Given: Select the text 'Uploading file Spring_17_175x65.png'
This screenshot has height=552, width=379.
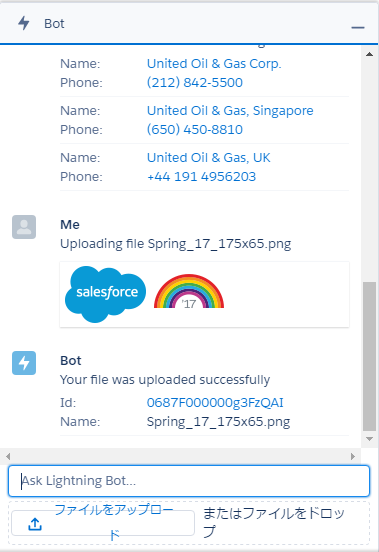Looking at the screenshot, I should click(x=176, y=244).
